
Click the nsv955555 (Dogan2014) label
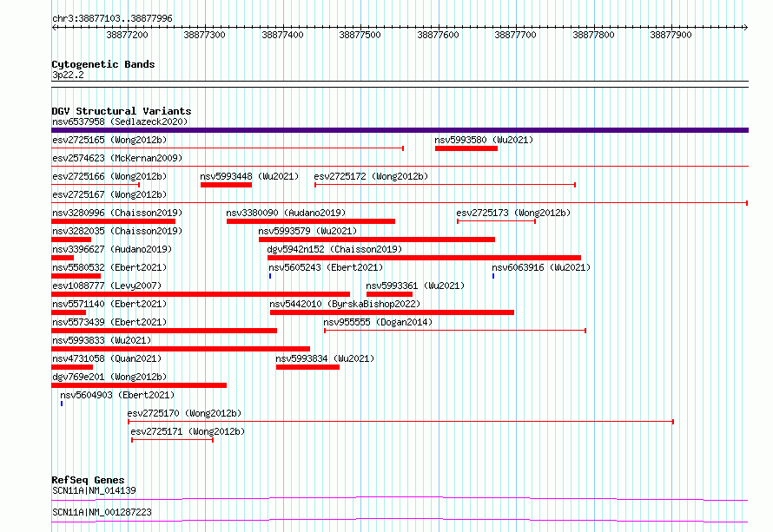coord(378,322)
